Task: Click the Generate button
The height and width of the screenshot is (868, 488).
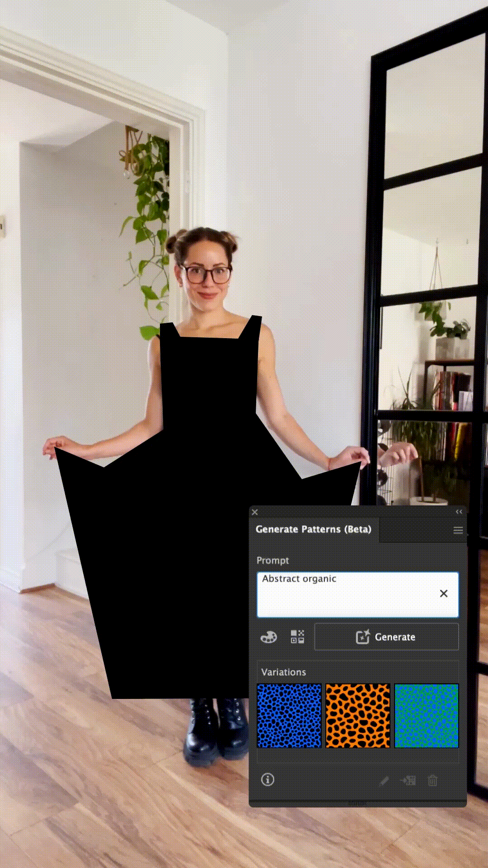Action: (x=386, y=637)
